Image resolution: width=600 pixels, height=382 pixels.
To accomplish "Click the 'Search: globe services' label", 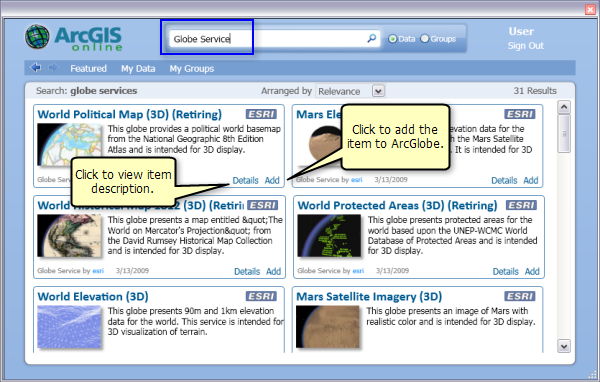I will click(x=86, y=91).
